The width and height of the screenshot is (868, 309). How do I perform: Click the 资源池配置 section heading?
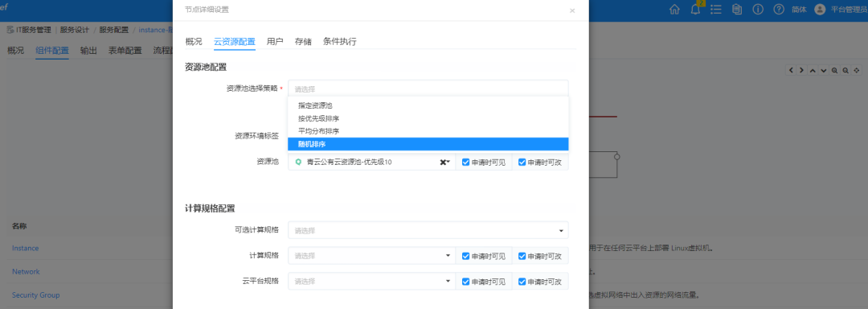206,67
